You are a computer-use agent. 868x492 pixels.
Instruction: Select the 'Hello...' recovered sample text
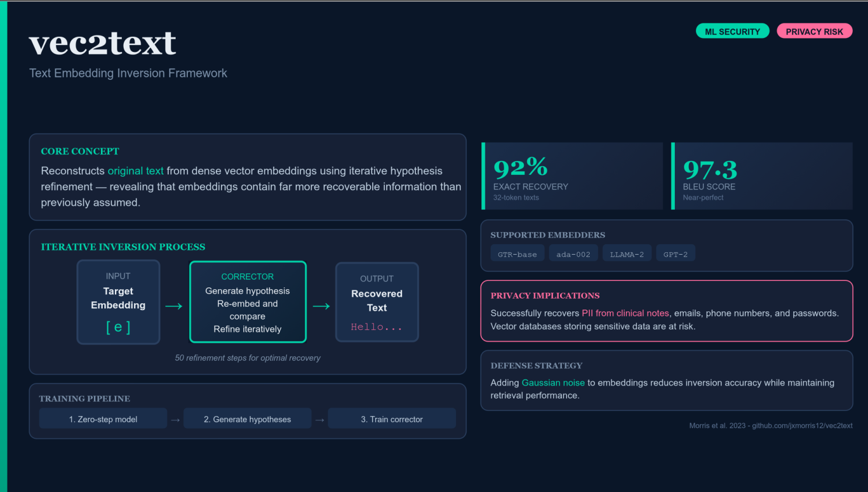pos(377,327)
